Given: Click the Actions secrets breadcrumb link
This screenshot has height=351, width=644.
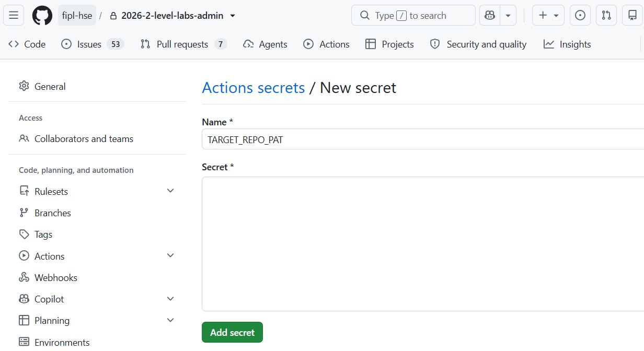Looking at the screenshot, I should pyautogui.click(x=254, y=88).
